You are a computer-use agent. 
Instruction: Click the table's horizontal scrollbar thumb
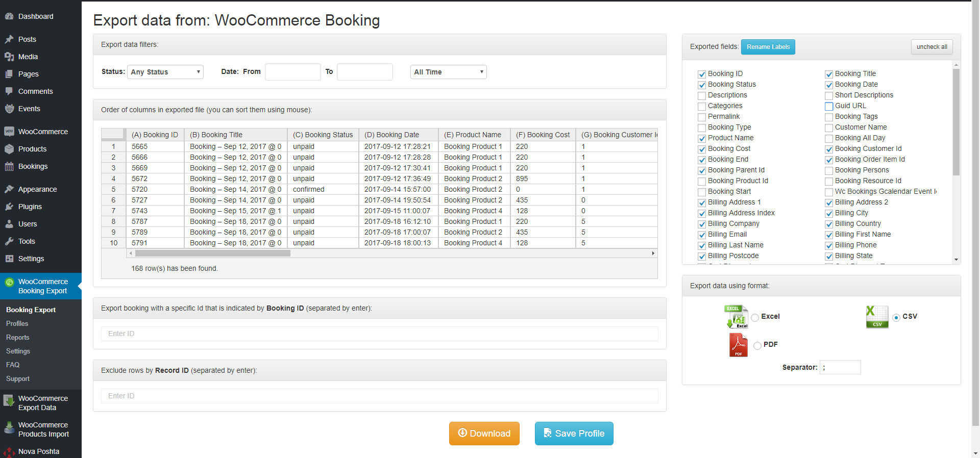point(212,253)
